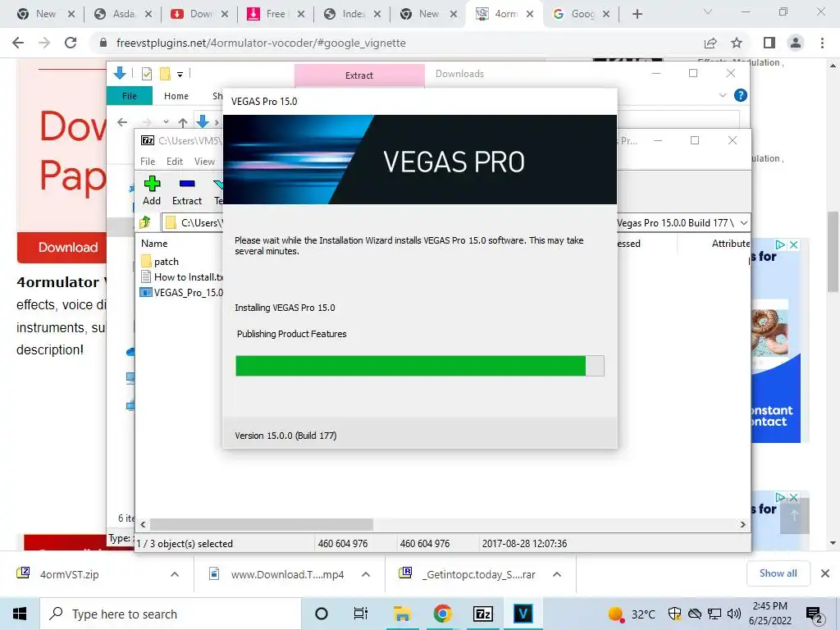Open 7-Zip Edit menu
Image resolution: width=840 pixels, height=630 pixels.
174,162
